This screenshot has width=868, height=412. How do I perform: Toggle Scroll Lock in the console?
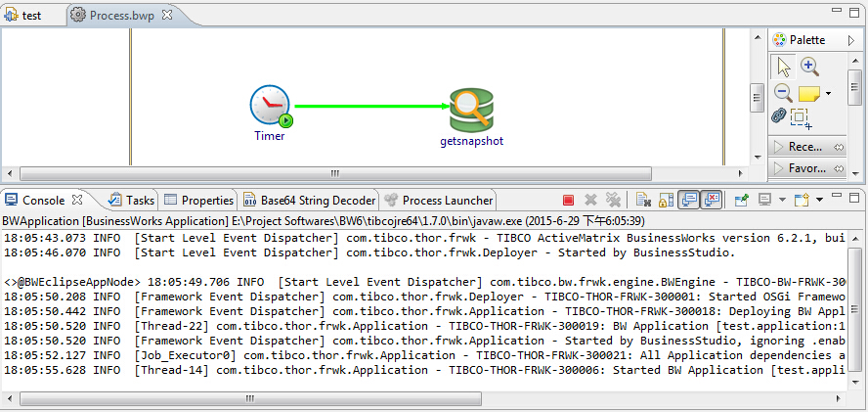click(666, 201)
